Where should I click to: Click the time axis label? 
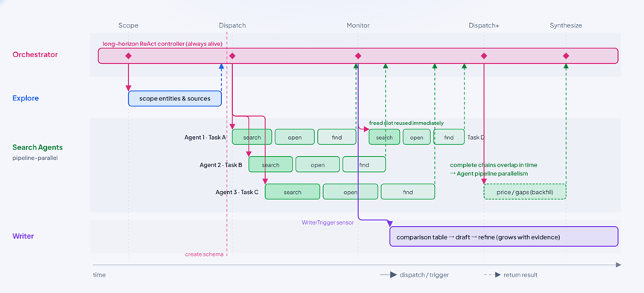(99, 275)
